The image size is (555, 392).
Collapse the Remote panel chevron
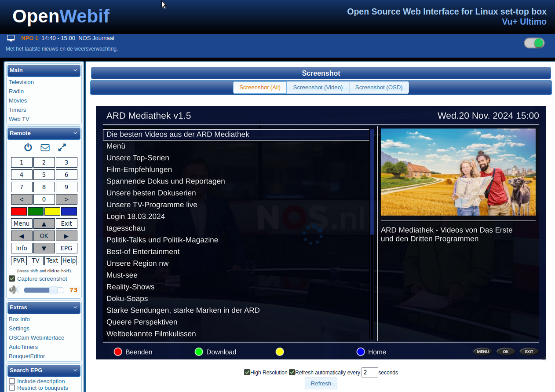pos(75,133)
